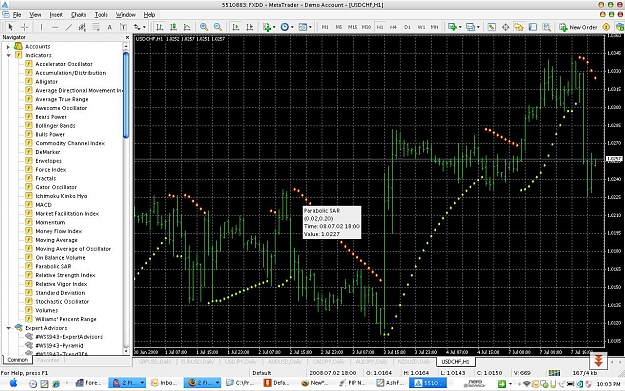The image size is (625, 391).
Task: Select the Fibonacci retracement tool
Action: [96, 27]
